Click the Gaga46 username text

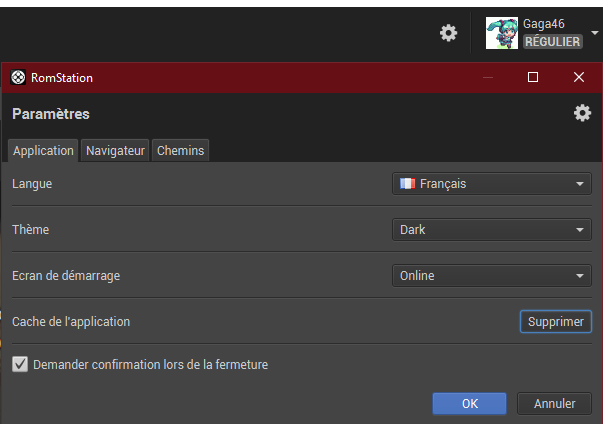(x=544, y=23)
